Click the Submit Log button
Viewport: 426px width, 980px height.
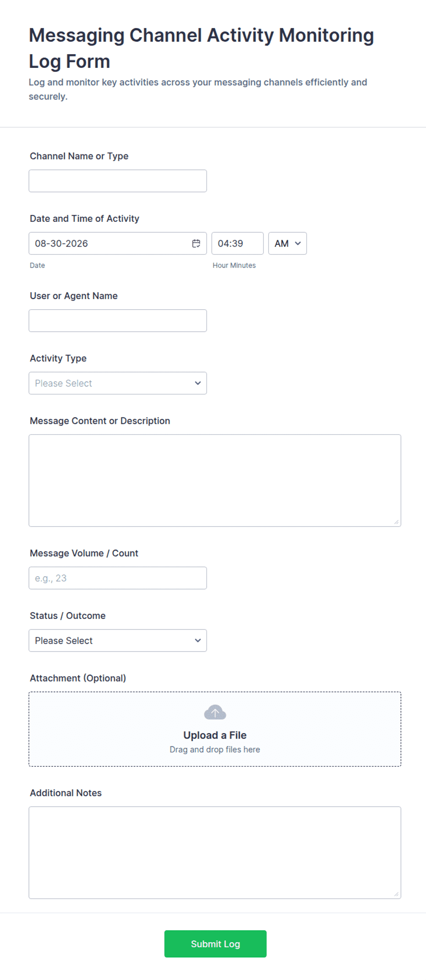click(215, 944)
